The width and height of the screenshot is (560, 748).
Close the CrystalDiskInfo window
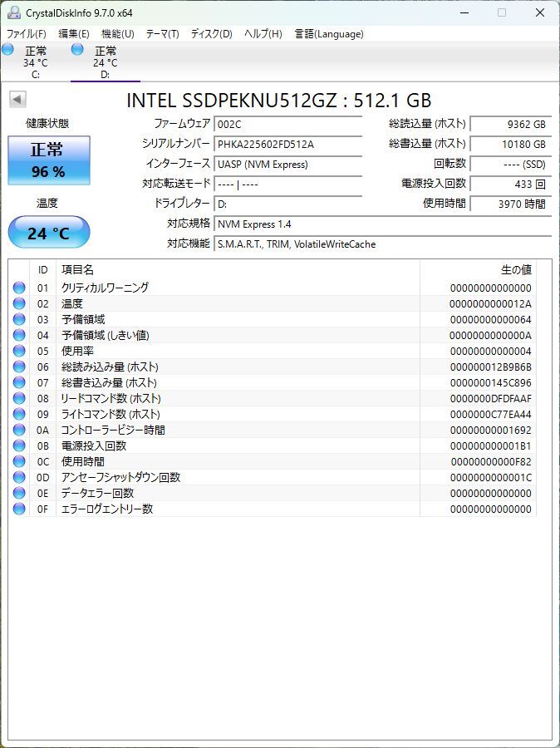(x=540, y=12)
